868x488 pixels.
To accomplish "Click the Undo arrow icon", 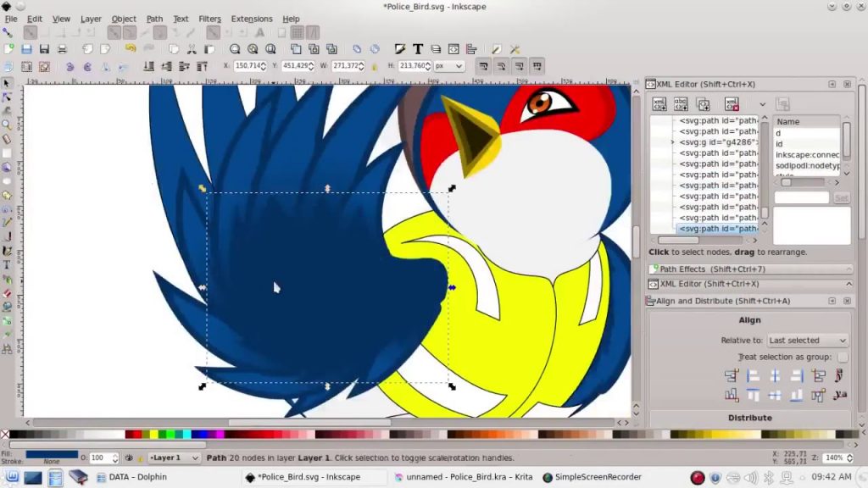I will pos(130,49).
